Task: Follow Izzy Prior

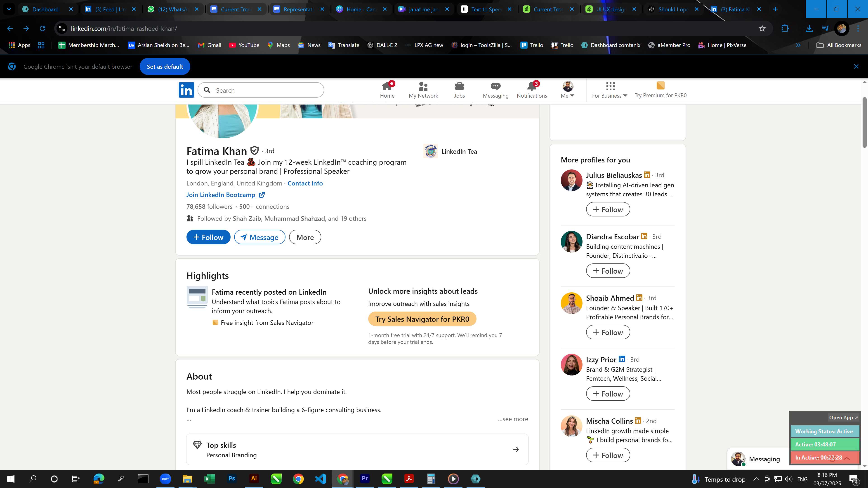Action: [608, 394]
